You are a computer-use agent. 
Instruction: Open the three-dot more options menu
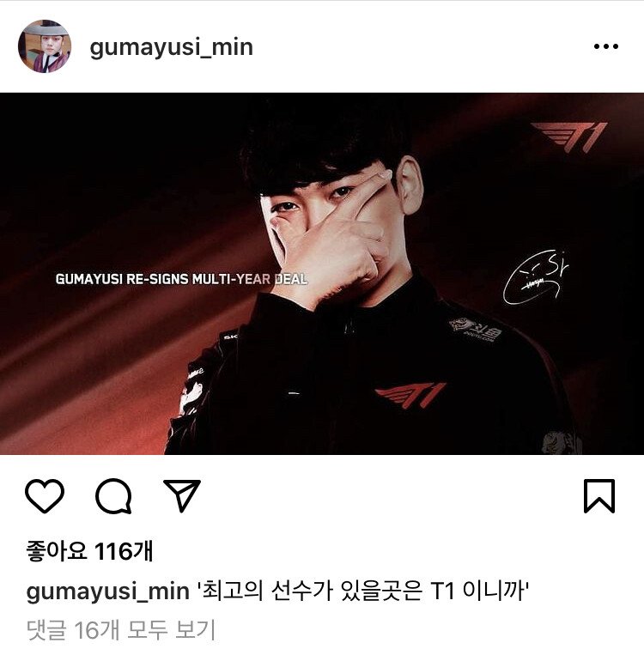coord(606,46)
